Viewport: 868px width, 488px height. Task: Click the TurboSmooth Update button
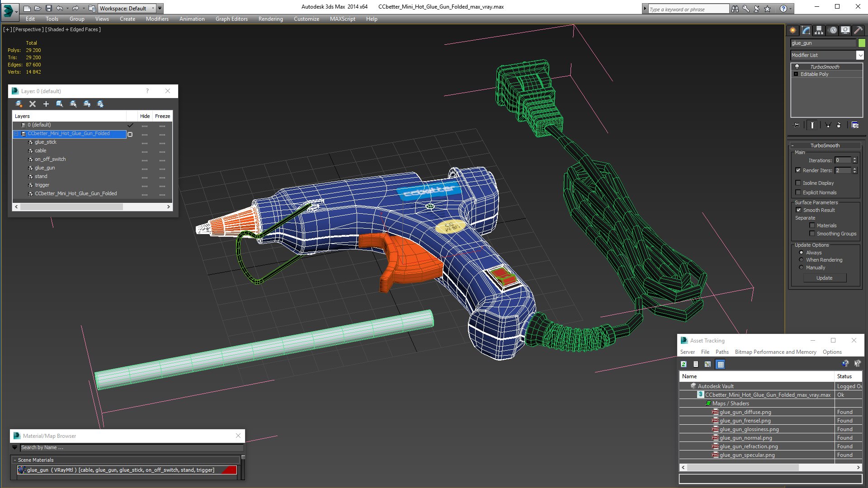[824, 278]
